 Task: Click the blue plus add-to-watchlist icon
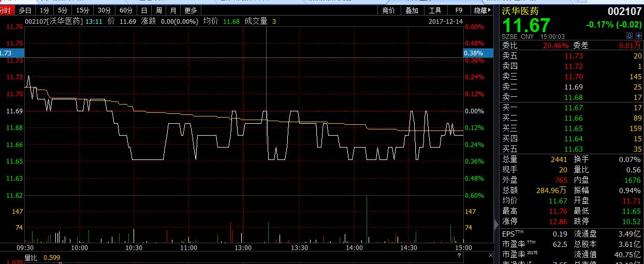coord(638,36)
